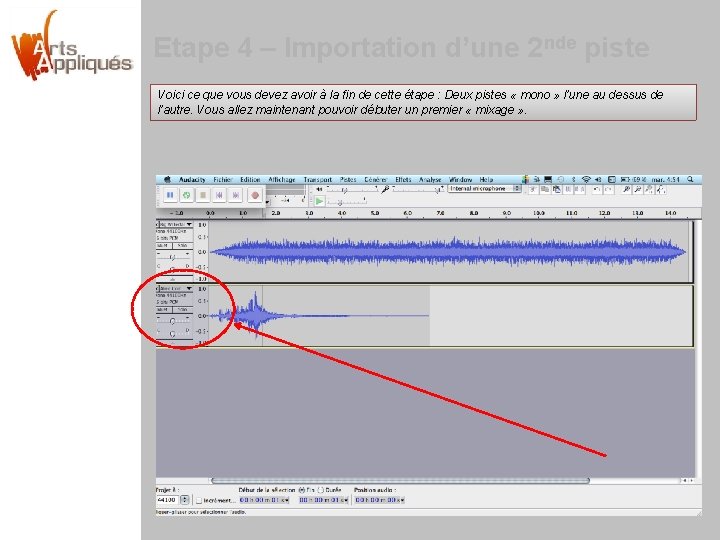Click the system volume menu bar icon
Viewport: 720px width, 540px height.
pyautogui.click(x=598, y=180)
